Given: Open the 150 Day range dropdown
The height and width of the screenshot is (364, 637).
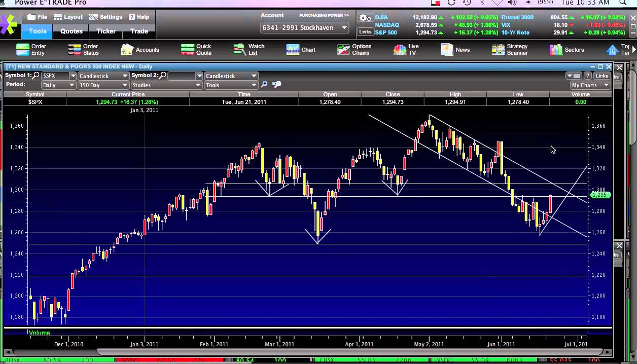Looking at the screenshot, I should click(103, 85).
